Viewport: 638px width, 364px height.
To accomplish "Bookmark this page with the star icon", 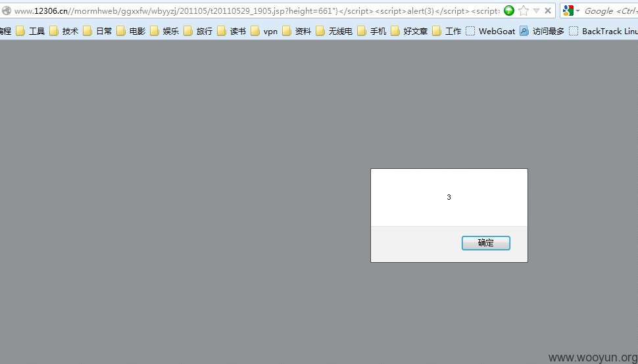I will pos(524,11).
